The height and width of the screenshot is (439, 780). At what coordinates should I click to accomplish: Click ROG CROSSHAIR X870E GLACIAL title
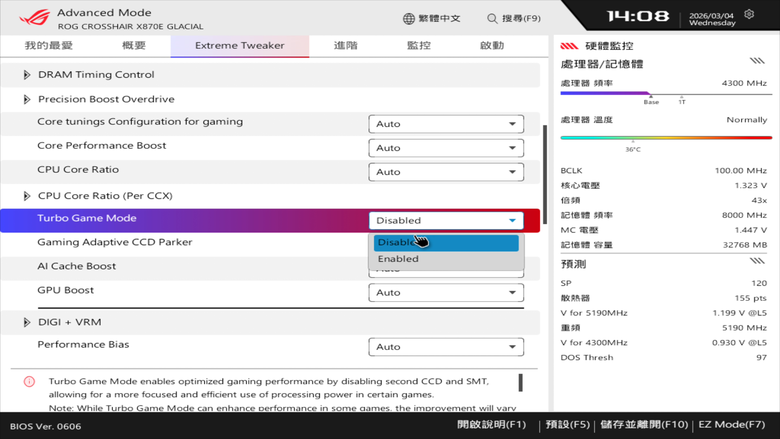tap(130, 26)
